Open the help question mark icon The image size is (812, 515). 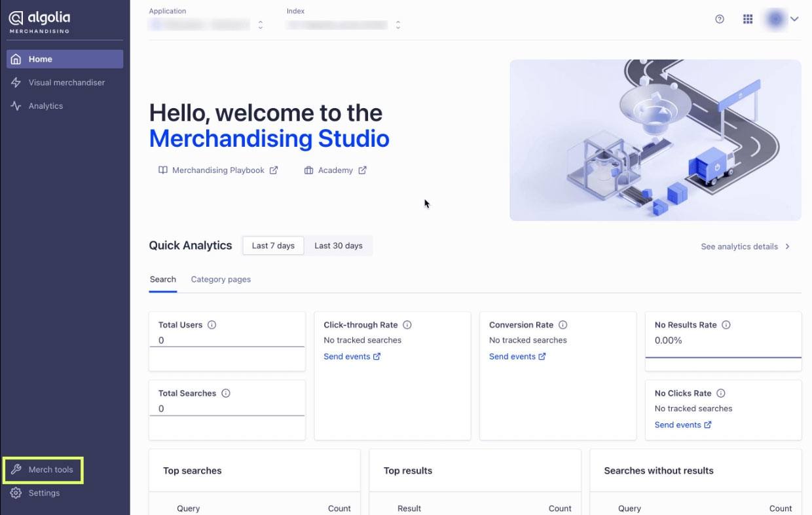click(720, 20)
